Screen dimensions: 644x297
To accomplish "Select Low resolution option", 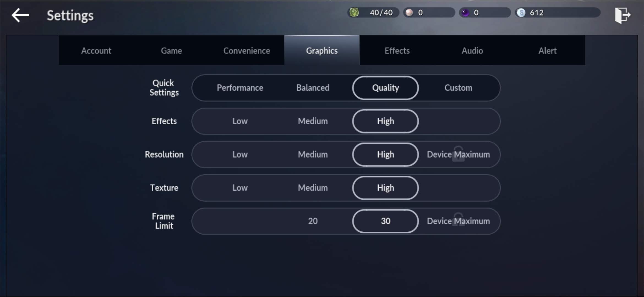I will (x=240, y=154).
